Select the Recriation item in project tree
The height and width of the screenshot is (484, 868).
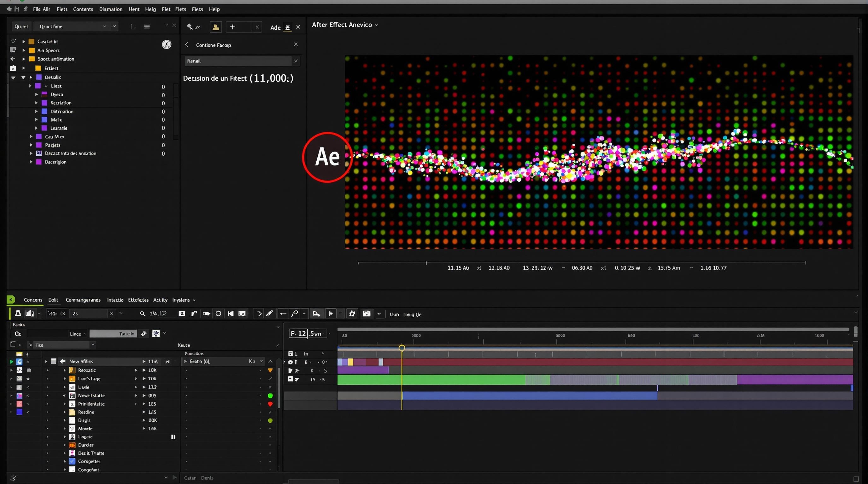pos(61,103)
